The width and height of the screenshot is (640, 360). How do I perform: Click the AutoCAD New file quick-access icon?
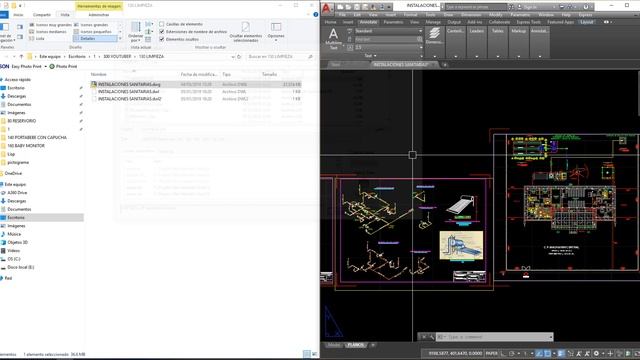click(340, 7)
